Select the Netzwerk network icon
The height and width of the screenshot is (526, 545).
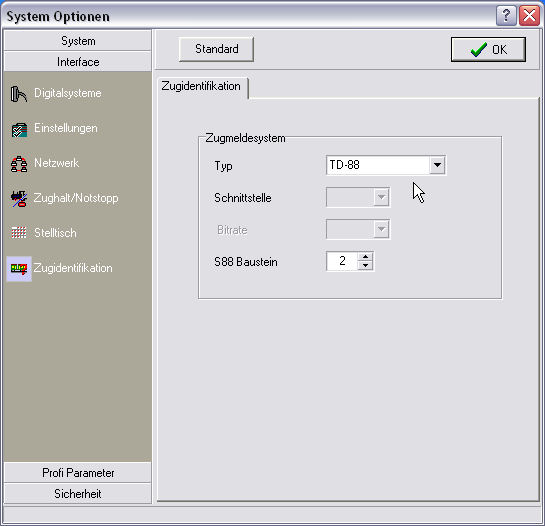click(x=19, y=164)
